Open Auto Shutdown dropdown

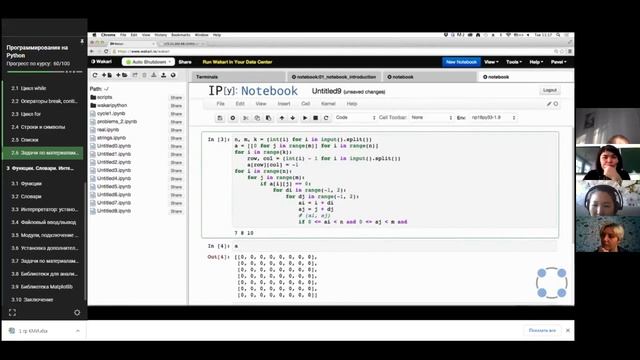148,62
